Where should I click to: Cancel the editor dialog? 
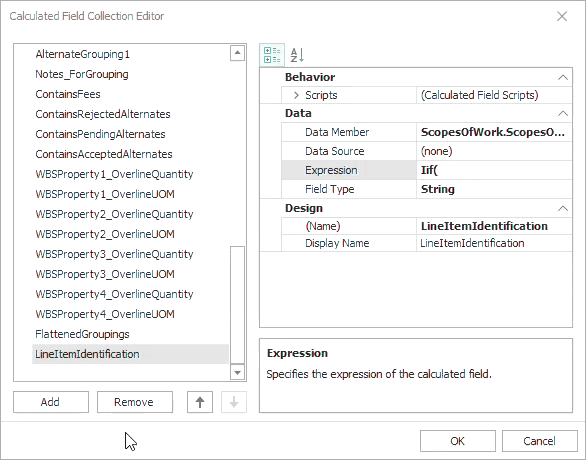coord(539,441)
